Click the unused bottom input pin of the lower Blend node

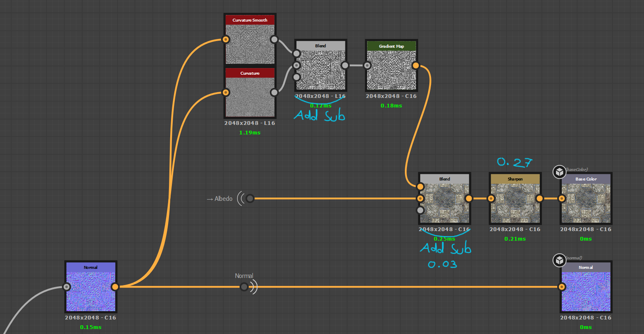tap(420, 210)
